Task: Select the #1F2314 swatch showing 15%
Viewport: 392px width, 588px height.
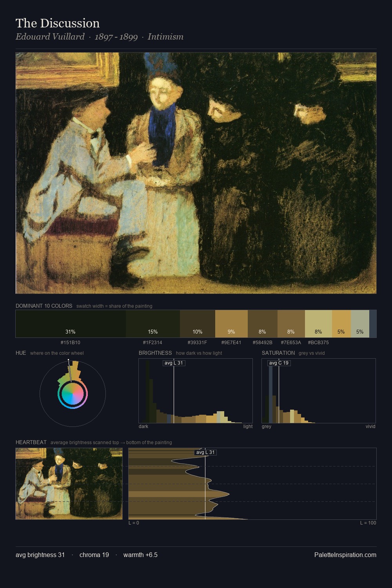Action: tap(153, 324)
